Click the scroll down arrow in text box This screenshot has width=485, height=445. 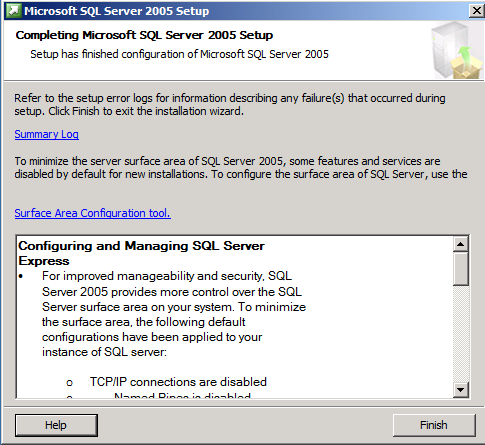click(461, 389)
